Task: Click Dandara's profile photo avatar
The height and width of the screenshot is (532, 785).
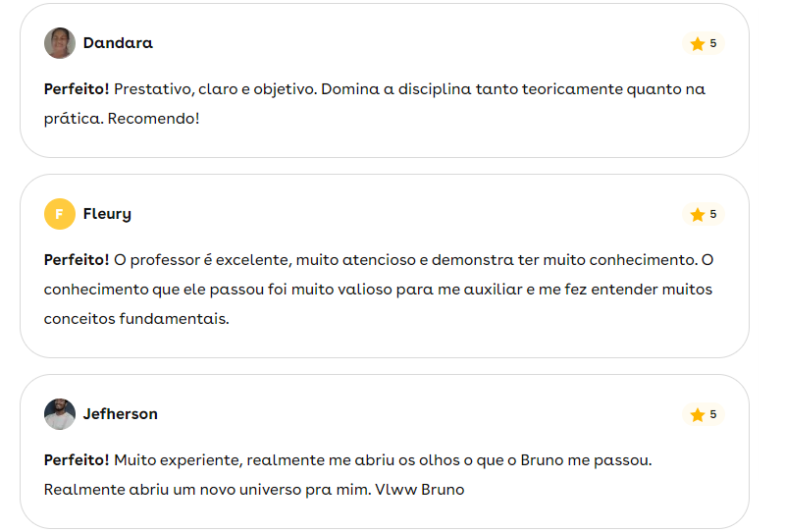Action: (60, 43)
